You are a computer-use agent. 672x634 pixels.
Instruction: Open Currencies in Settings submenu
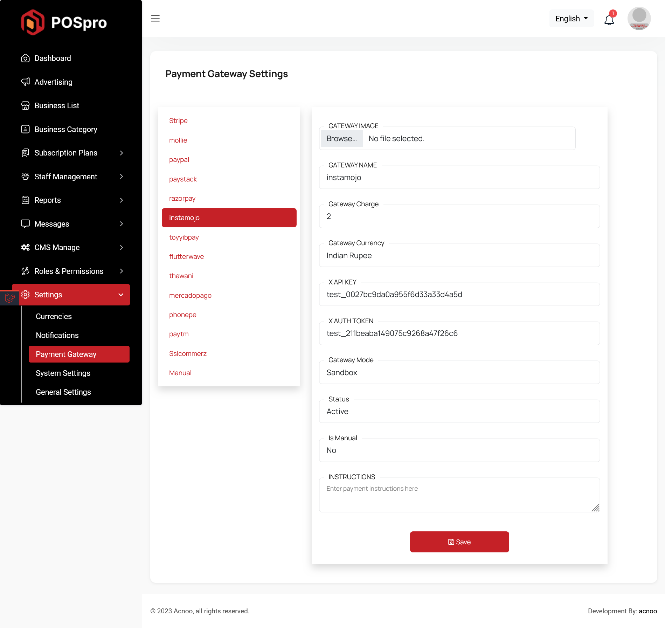(x=54, y=316)
